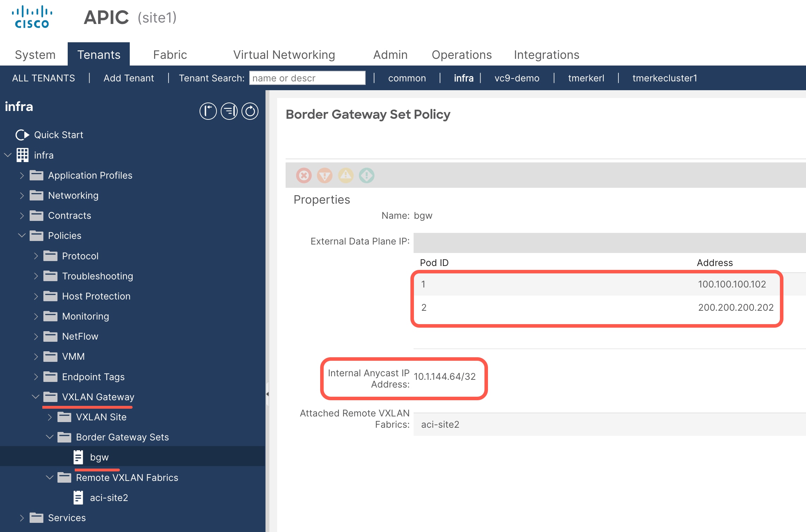The height and width of the screenshot is (532, 806).
Task: Open the tmerkecluster1 tenant
Action: pyautogui.click(x=665, y=78)
